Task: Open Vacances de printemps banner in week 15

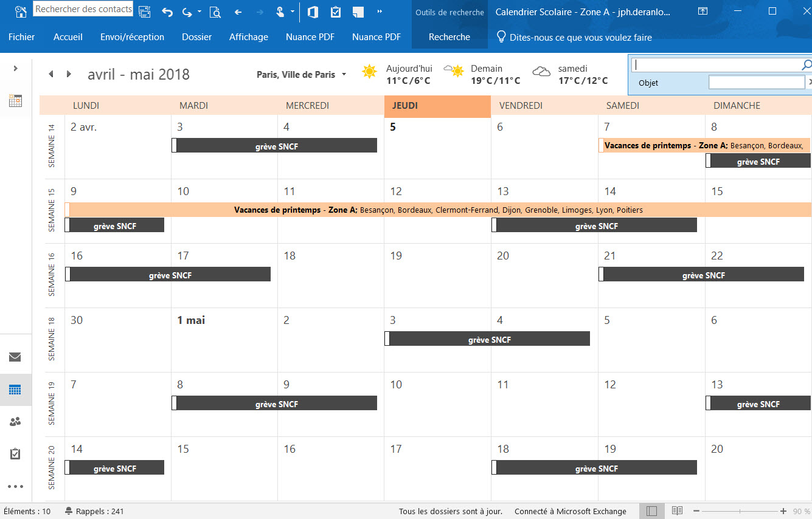Action: click(438, 210)
